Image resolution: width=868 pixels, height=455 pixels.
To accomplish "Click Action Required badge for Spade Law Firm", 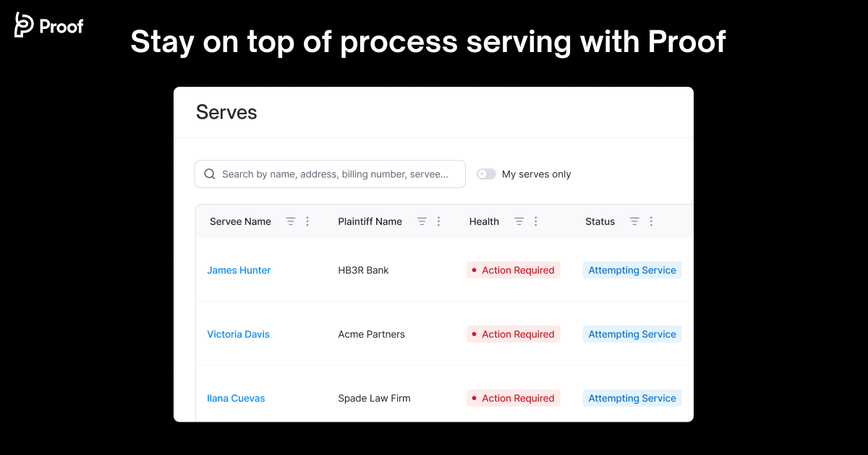I will pos(513,399).
